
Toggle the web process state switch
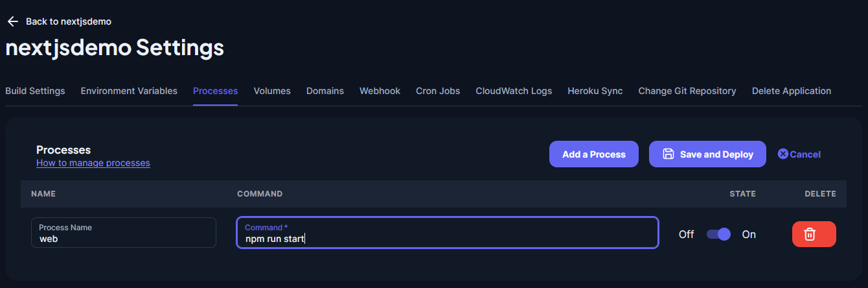click(x=718, y=234)
